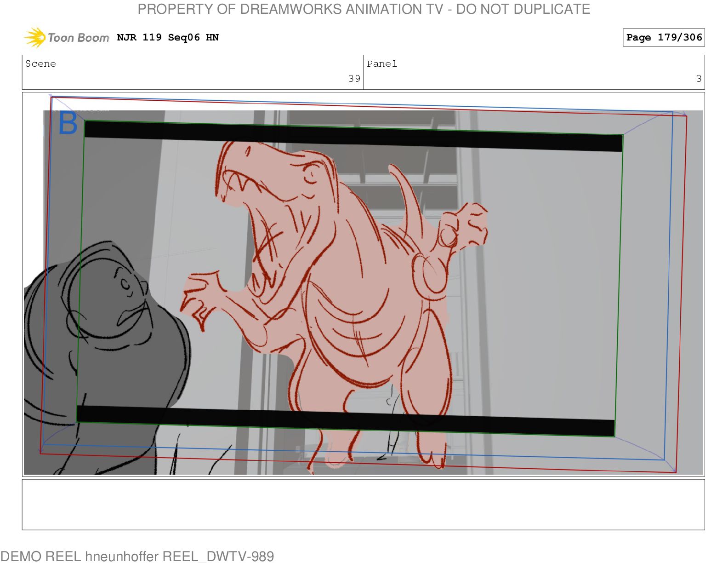This screenshot has height=563, width=728.
Task: Click the blue 'B' camera marker
Action: click(68, 123)
